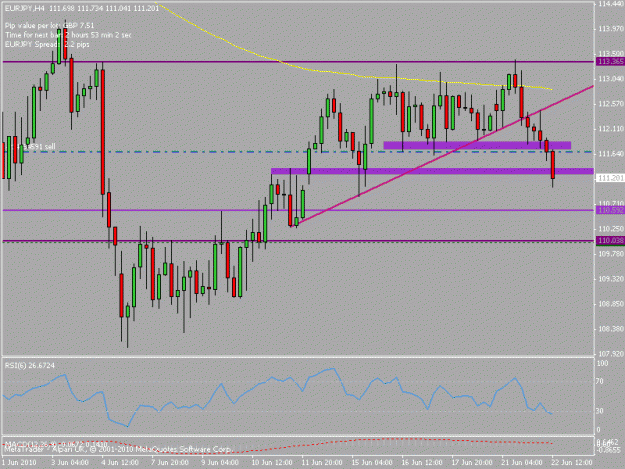Click the RSI 30 level label
Screen dimensions: 625x469
pyautogui.click(x=600, y=411)
